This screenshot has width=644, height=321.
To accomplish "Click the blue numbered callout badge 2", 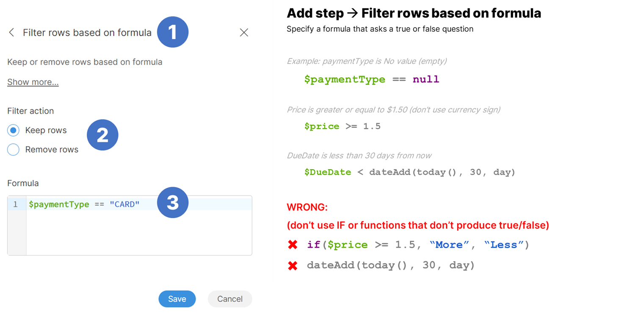I will tap(102, 134).
